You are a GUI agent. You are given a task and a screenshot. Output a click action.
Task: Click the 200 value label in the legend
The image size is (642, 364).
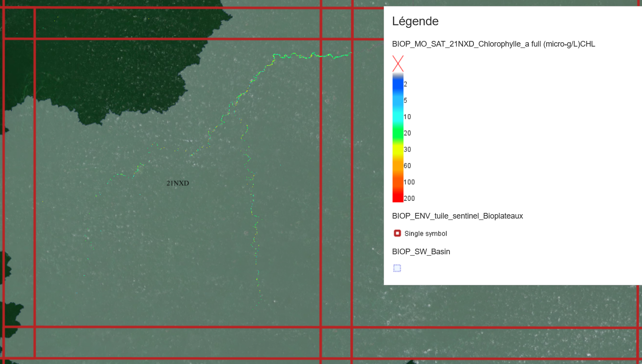[x=409, y=199]
